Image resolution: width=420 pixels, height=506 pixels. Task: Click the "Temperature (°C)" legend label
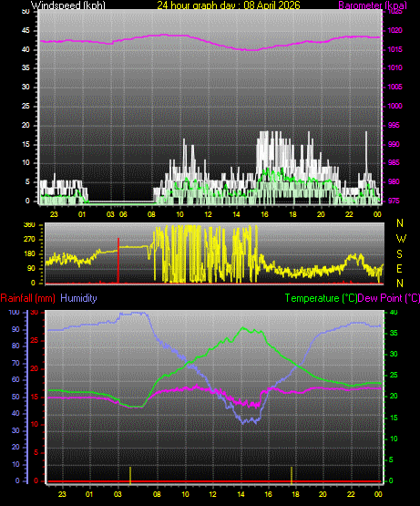tap(321, 298)
